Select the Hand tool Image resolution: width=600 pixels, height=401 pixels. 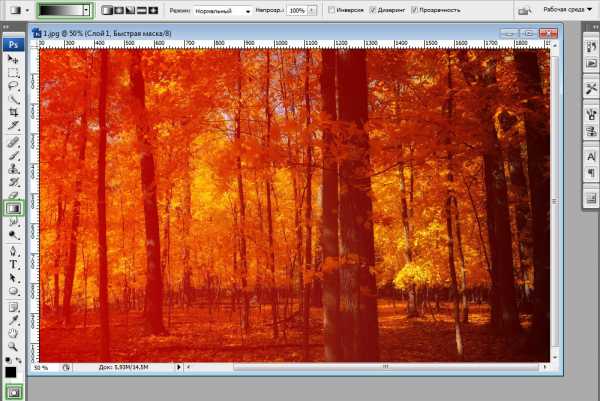click(14, 331)
